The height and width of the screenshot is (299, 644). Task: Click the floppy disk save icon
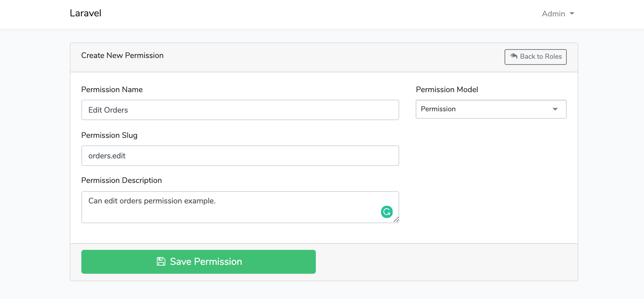tap(161, 261)
